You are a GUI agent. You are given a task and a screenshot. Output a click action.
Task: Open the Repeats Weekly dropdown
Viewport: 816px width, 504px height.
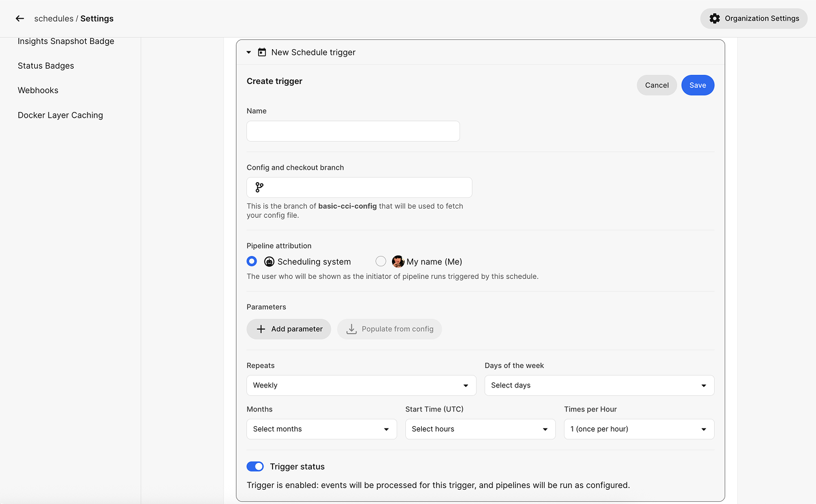pyautogui.click(x=361, y=386)
